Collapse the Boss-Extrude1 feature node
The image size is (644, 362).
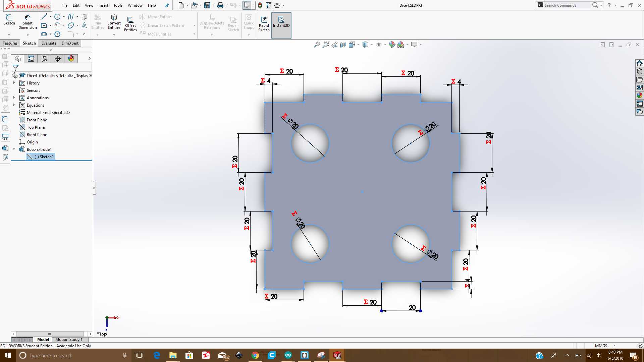[14, 149]
